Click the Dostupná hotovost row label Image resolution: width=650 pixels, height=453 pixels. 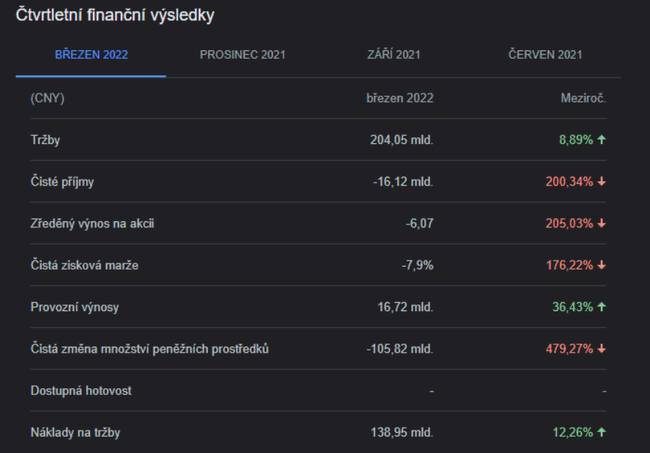point(81,391)
